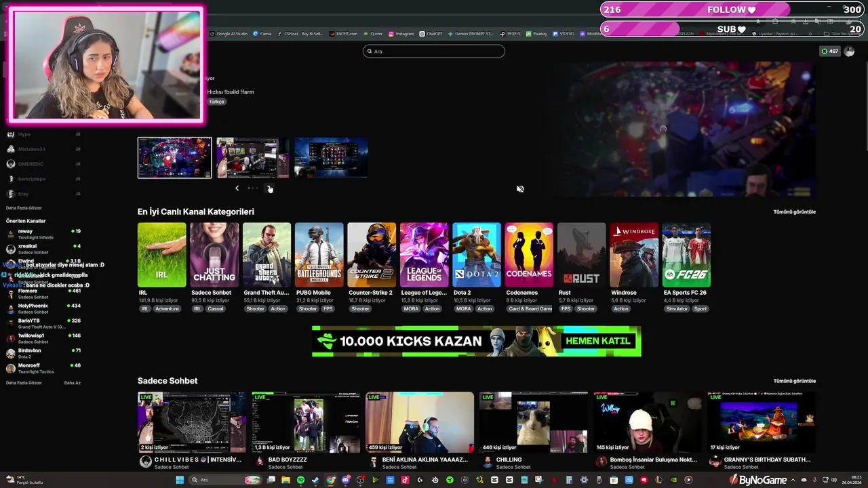Click the Card & Board Game tag
868x488 pixels.
coord(530,308)
